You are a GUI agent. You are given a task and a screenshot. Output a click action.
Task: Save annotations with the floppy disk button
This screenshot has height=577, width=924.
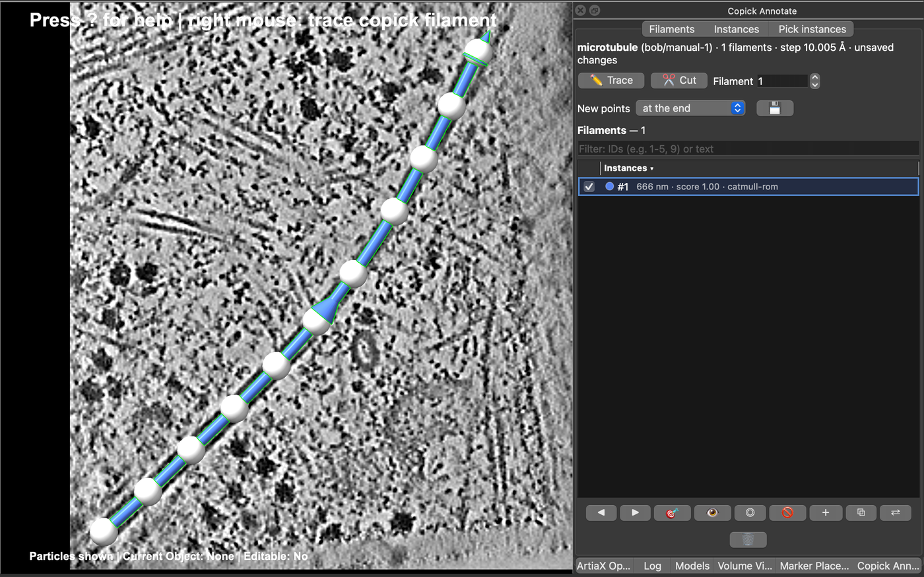point(775,108)
